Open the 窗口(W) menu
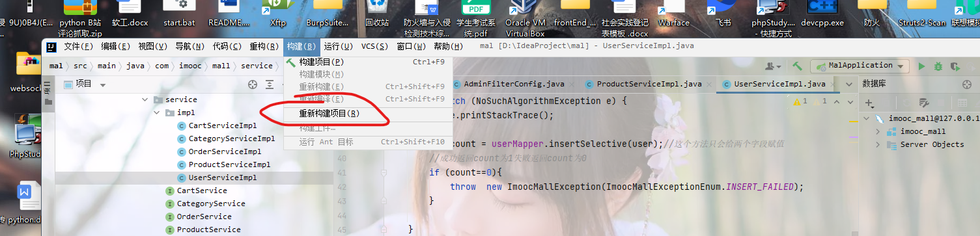This screenshot has height=236, width=980. coord(412,47)
